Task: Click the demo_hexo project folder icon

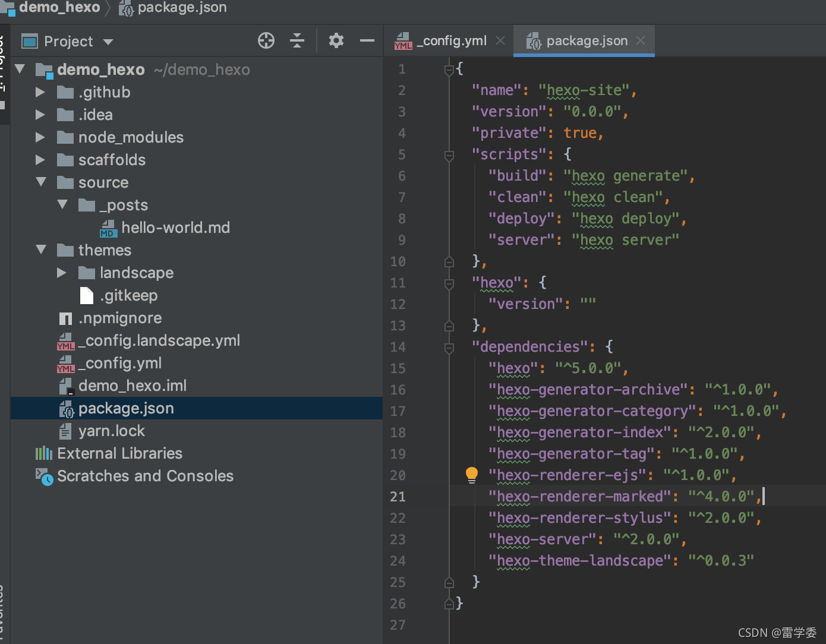Action: 44,70
